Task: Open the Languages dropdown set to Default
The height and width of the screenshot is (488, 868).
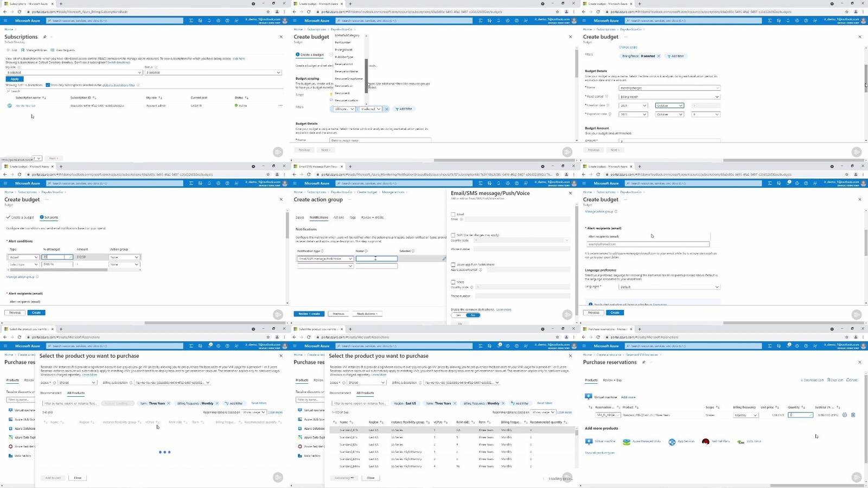Action: [669, 287]
